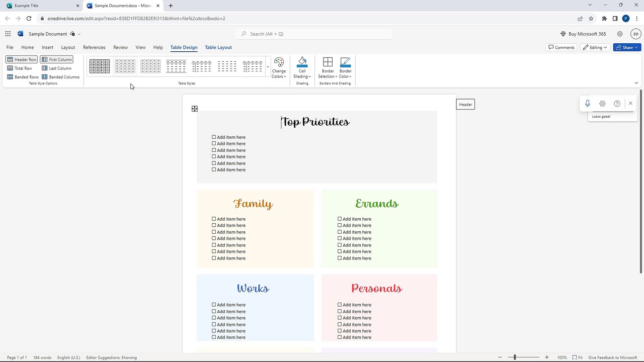644x362 pixels.
Task: Open the File menu
Action: [10, 47]
